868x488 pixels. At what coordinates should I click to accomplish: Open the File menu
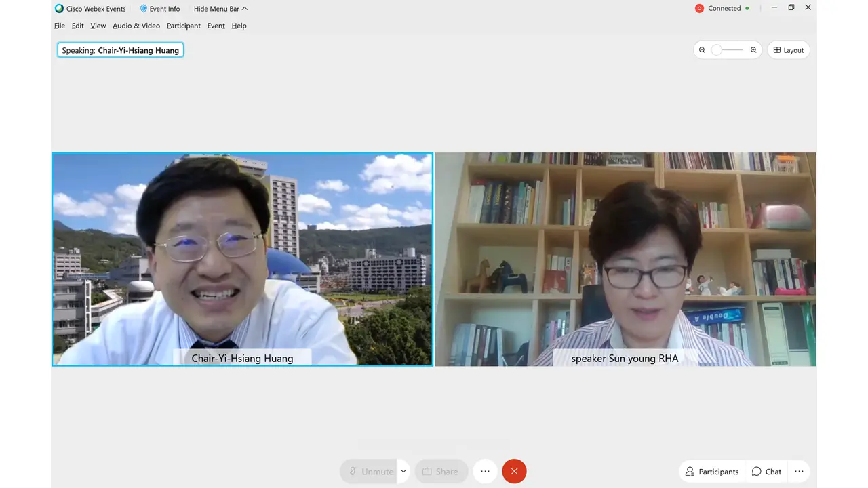(60, 26)
